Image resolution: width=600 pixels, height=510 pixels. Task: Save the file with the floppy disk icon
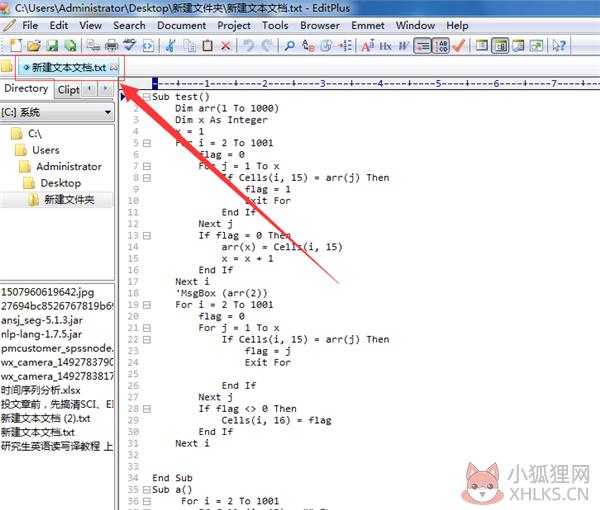(52, 46)
